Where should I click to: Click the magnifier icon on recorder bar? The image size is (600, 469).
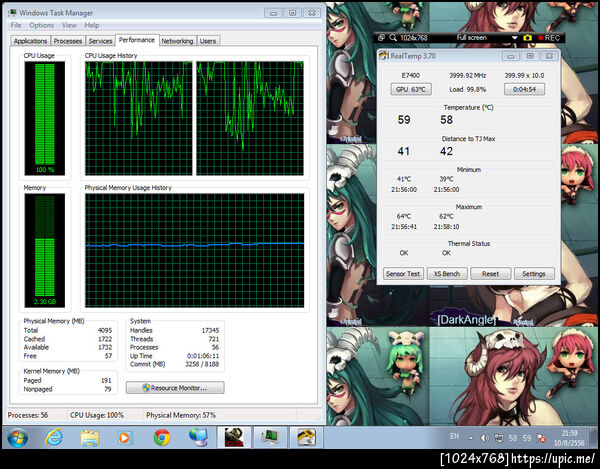click(393, 37)
